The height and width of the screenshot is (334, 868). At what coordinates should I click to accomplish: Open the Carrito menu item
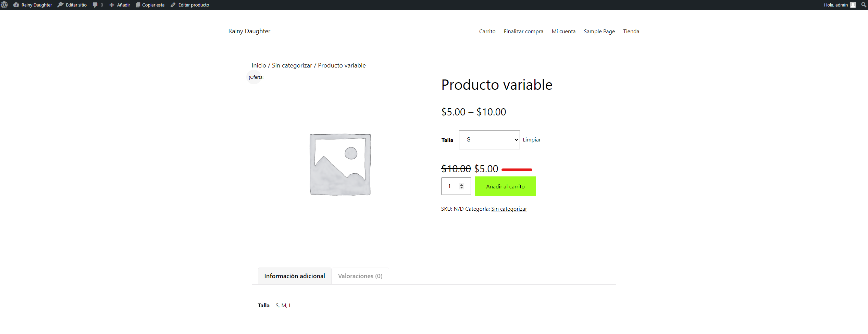[x=487, y=32]
